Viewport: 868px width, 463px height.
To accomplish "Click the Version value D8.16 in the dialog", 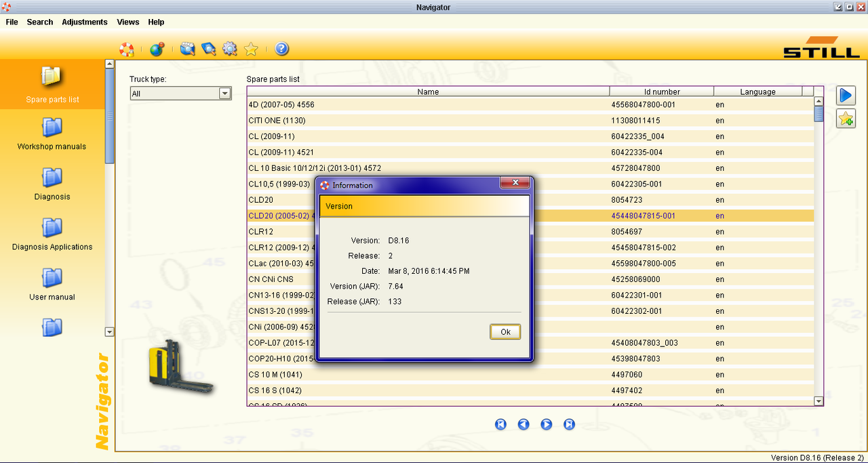I will 399,241.
